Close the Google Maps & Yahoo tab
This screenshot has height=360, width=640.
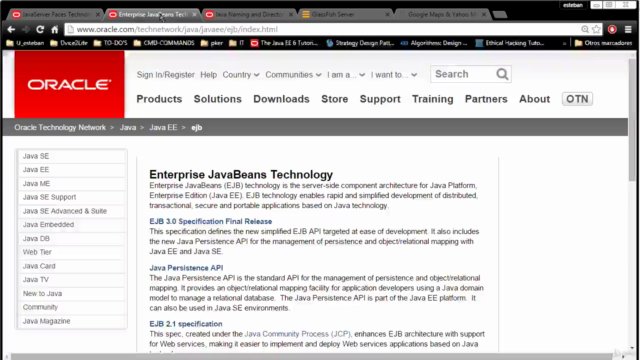click(484, 14)
